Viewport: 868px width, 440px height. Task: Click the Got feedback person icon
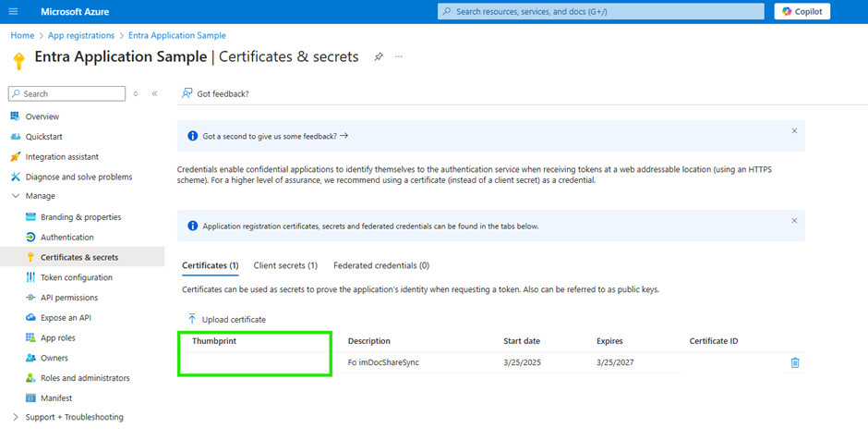[187, 93]
